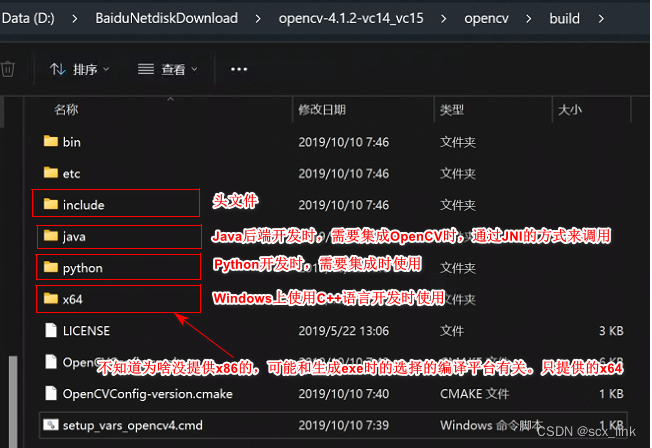
Task: Click the LICENSE file name
Action: click(x=86, y=331)
